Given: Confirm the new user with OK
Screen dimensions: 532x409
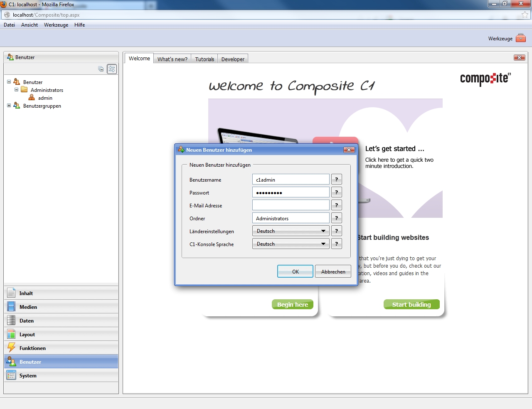Looking at the screenshot, I should click(295, 271).
